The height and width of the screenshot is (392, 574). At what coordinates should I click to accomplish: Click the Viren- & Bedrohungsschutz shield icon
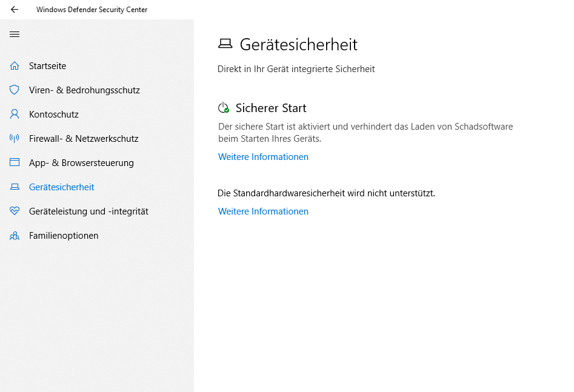click(x=15, y=90)
